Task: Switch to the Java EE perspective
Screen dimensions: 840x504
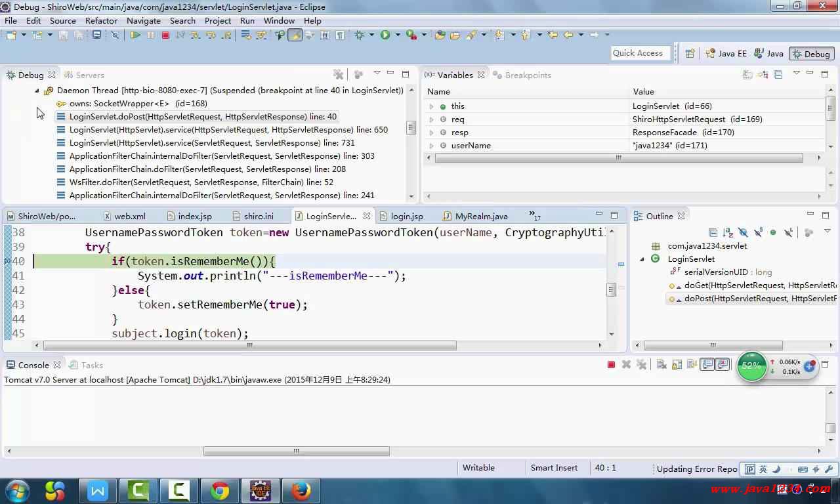Action: pos(726,54)
